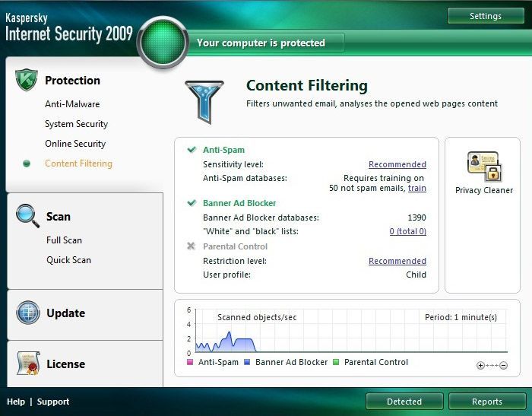Click the 1390 databases value
The image size is (532, 416).
[x=416, y=218]
